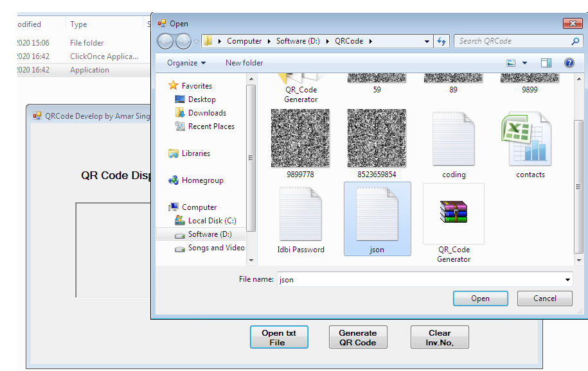Click the Open dialog title bar icon
The width and height of the screenshot is (588, 371).
[x=162, y=24]
